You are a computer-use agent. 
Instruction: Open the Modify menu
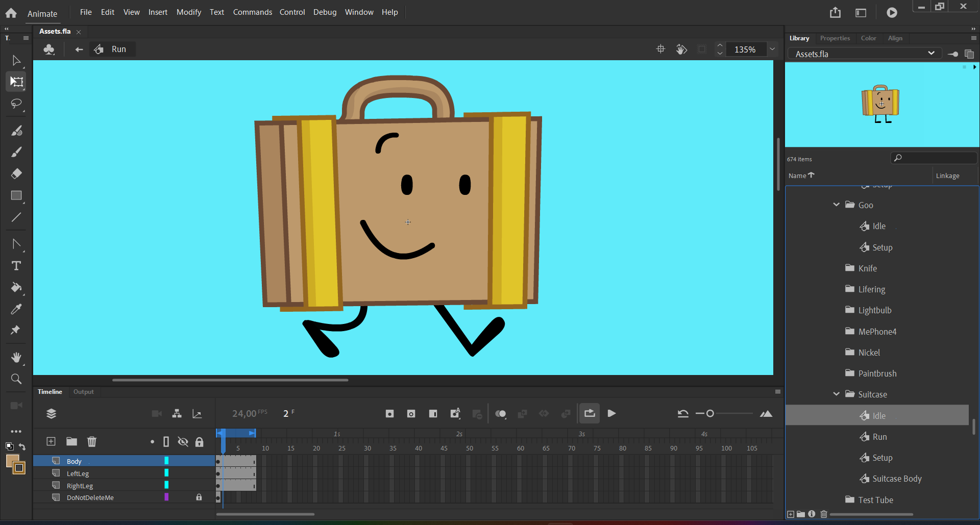click(189, 12)
